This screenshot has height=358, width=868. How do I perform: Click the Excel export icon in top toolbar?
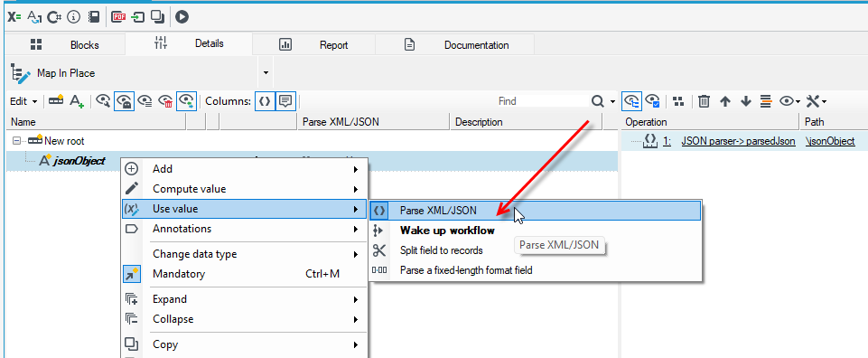pyautogui.click(x=14, y=17)
